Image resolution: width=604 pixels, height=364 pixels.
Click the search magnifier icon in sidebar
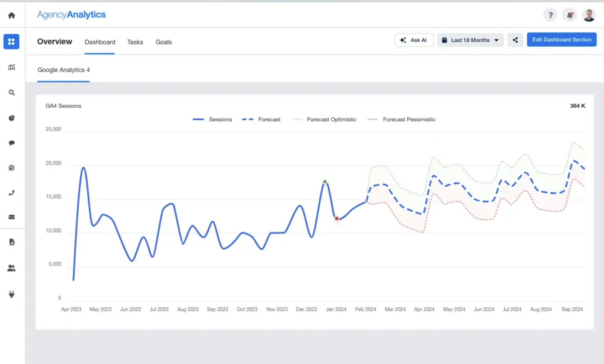(12, 92)
